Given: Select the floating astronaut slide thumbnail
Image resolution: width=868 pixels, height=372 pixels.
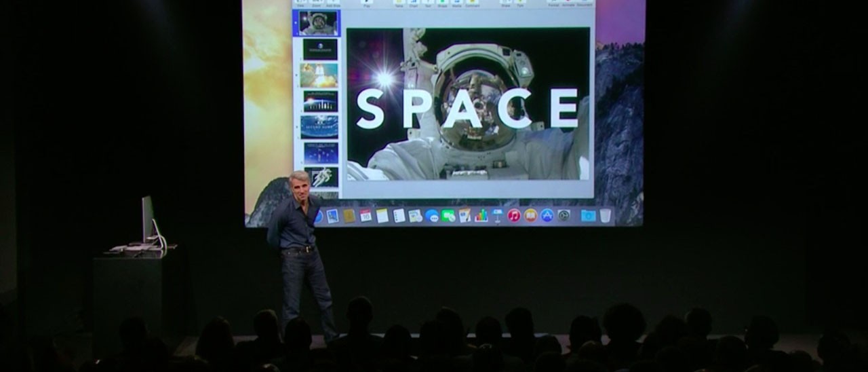Looking at the screenshot, I should point(321,176).
